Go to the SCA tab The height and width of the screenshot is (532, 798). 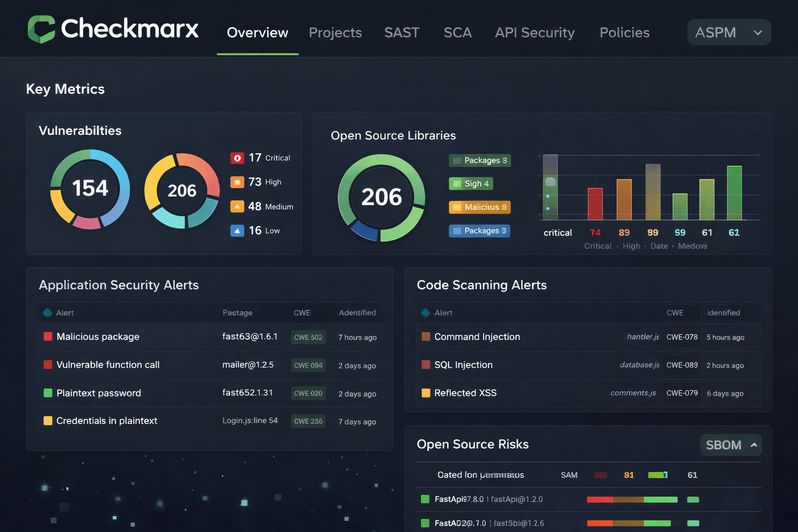tap(458, 33)
